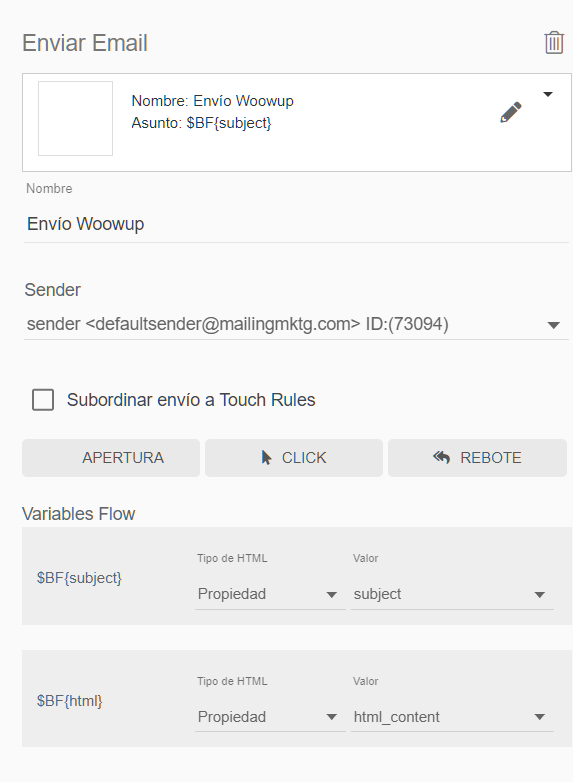Click the Subordinar envío a Touch Rules label
This screenshot has width=573, height=782.
tap(191, 400)
